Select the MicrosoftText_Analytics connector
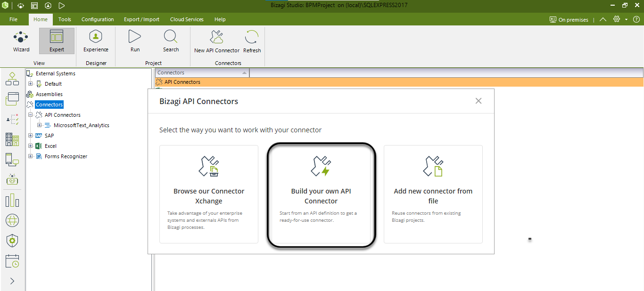Viewport: 644px width, 291px height. 82,125
